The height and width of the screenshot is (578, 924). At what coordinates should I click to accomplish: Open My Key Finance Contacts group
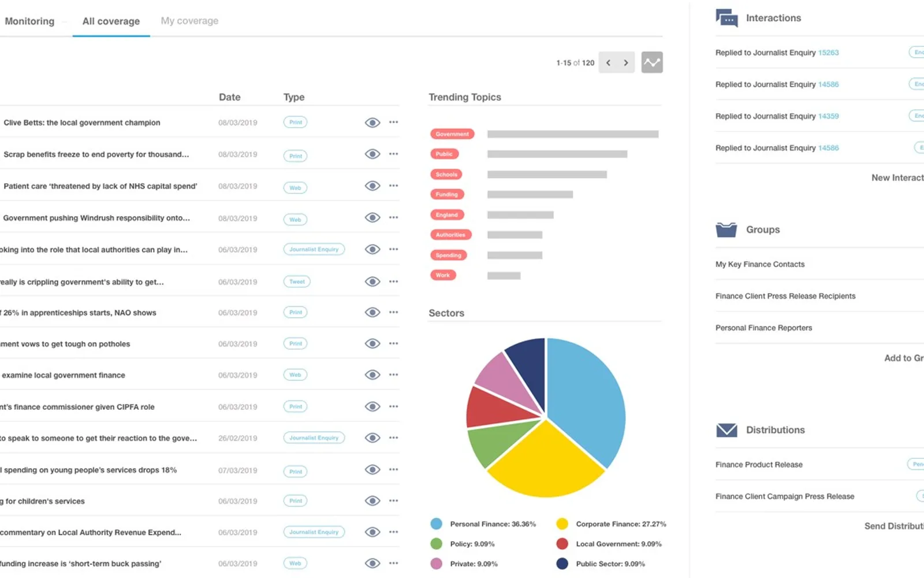760,264
